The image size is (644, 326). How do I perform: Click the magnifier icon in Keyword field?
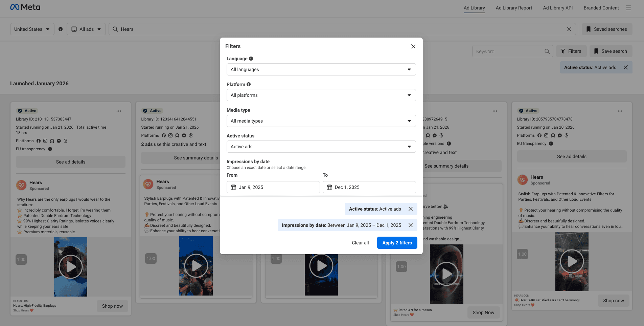547,51
